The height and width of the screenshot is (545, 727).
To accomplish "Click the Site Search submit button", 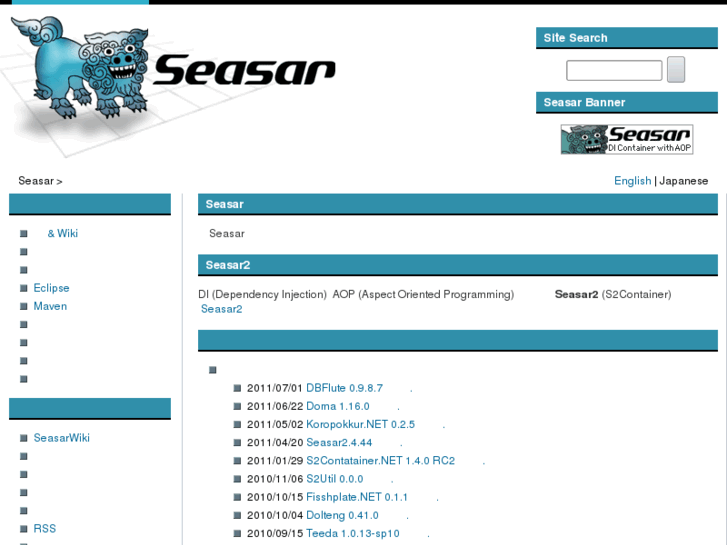I will point(676,70).
